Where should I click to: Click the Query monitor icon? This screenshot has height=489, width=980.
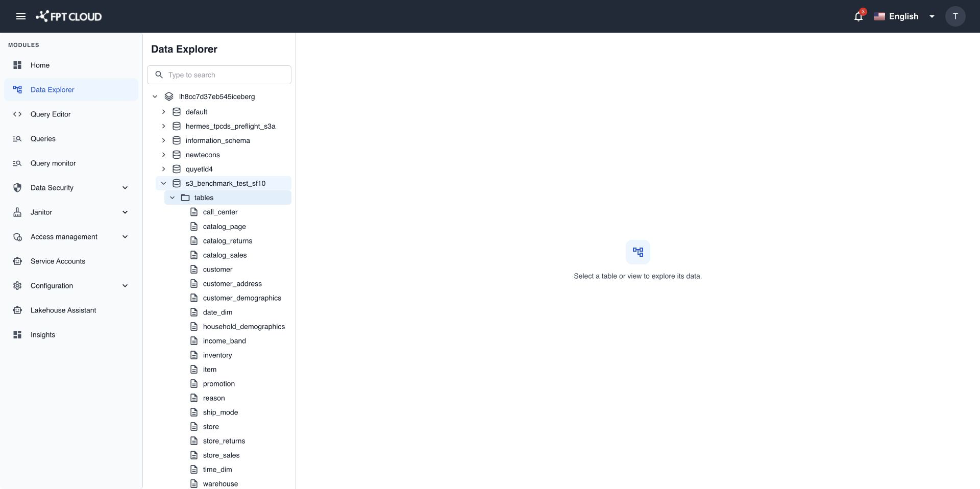pyautogui.click(x=17, y=163)
